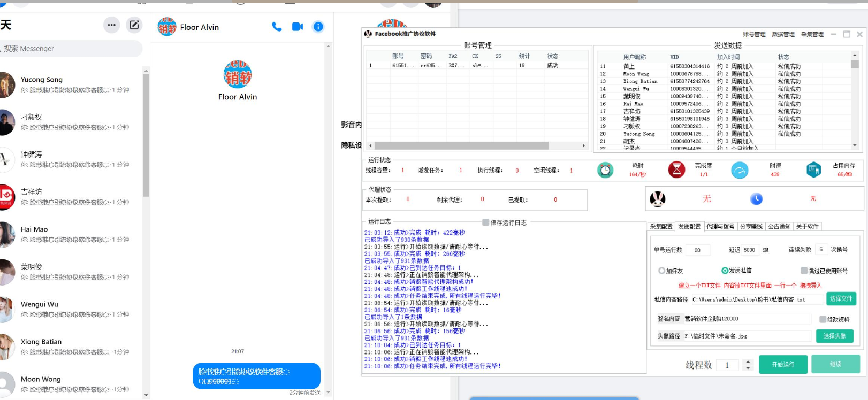Decrease 线程数 with the down arrow
Viewport: 868px width, 400px height.
coord(748,368)
